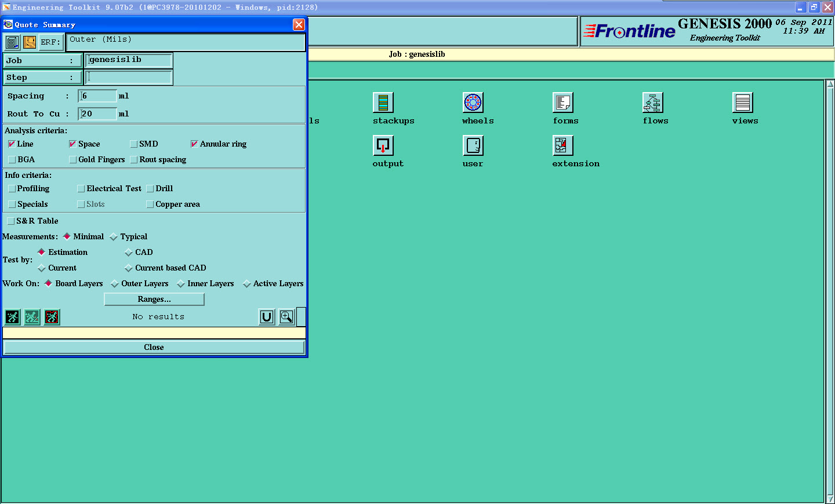Select Work On Outer Layers
835x504 pixels.
[x=115, y=284]
